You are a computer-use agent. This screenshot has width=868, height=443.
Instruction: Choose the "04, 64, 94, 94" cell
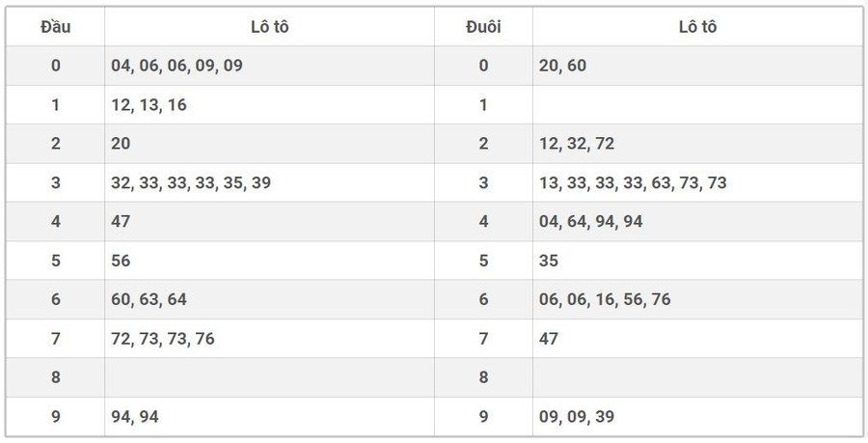pos(591,221)
